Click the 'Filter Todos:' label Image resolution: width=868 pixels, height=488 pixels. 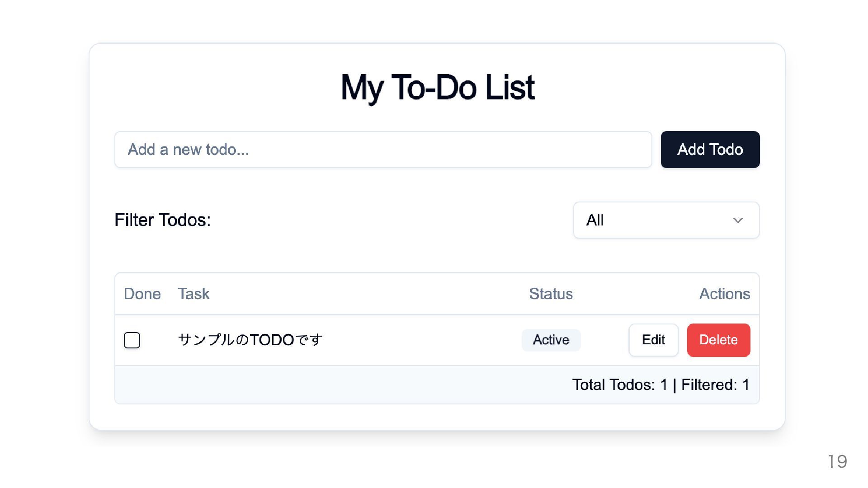click(x=162, y=220)
